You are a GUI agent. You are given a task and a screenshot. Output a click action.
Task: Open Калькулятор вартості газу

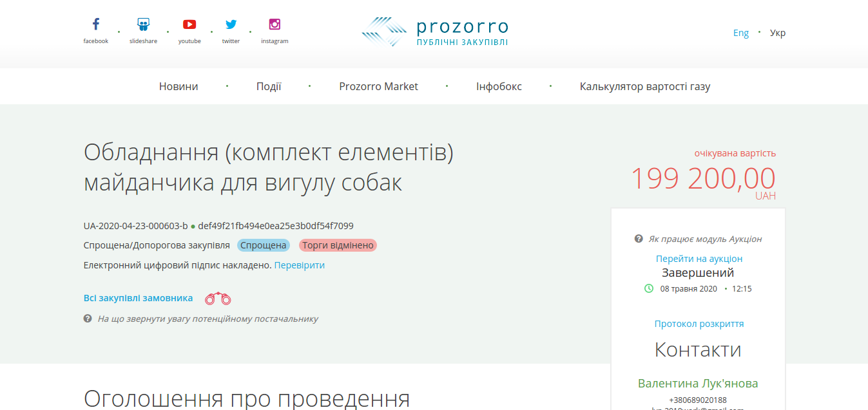tap(645, 86)
